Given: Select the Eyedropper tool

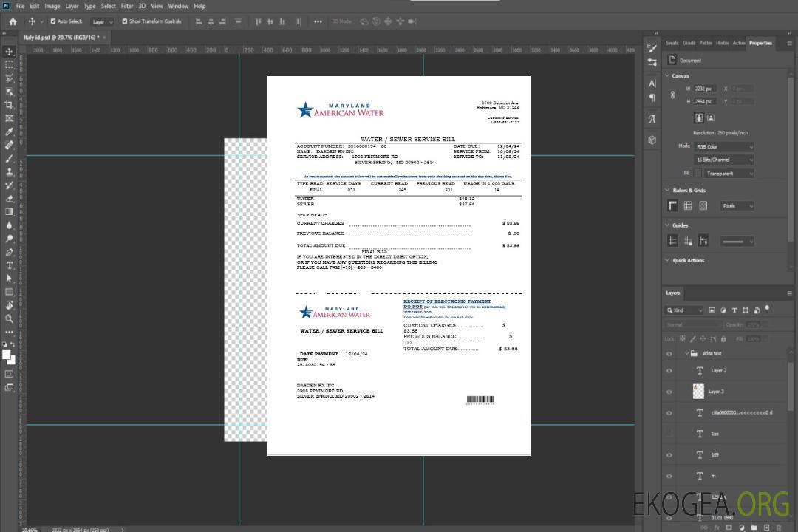Looking at the screenshot, I should tap(9, 132).
